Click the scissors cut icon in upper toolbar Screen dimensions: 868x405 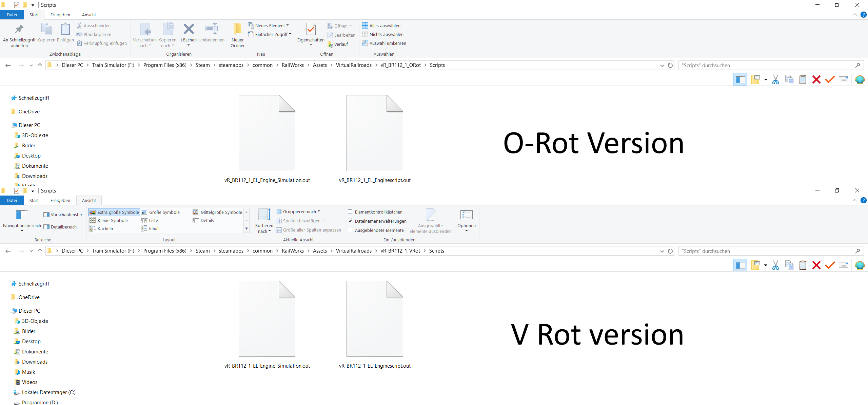coord(775,79)
